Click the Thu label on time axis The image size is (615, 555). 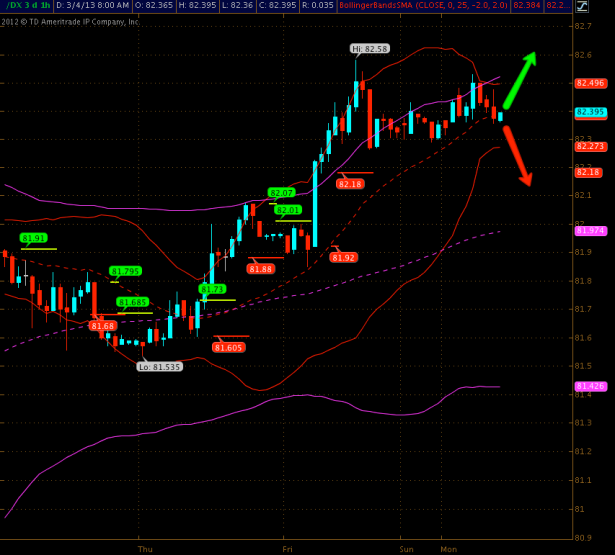click(x=145, y=549)
